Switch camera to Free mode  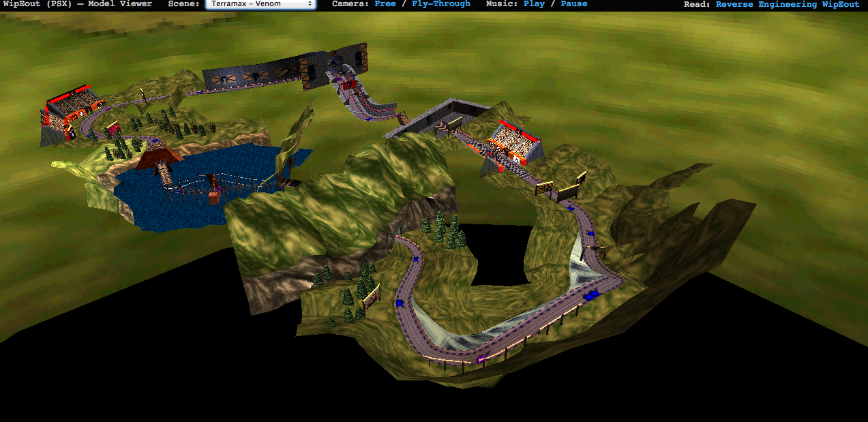[x=385, y=4]
